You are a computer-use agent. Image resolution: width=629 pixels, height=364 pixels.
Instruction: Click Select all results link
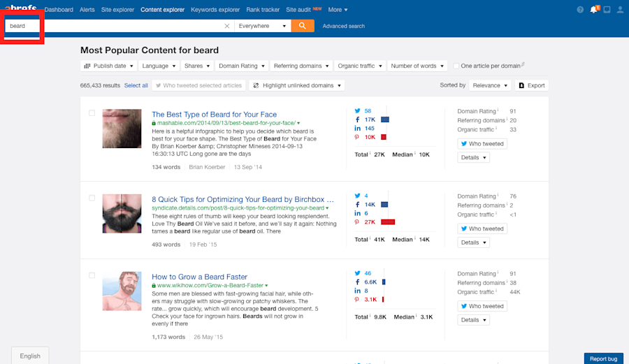tap(136, 85)
